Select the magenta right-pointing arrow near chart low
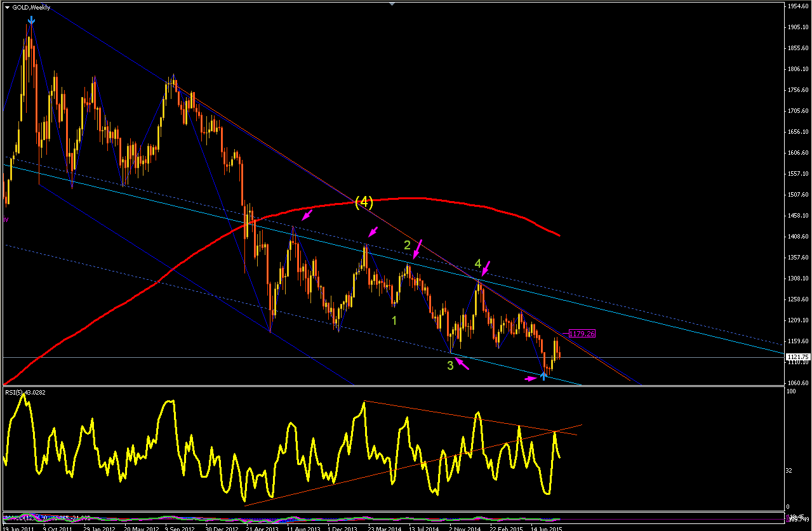Image resolution: width=812 pixels, height=531 pixels. point(530,379)
